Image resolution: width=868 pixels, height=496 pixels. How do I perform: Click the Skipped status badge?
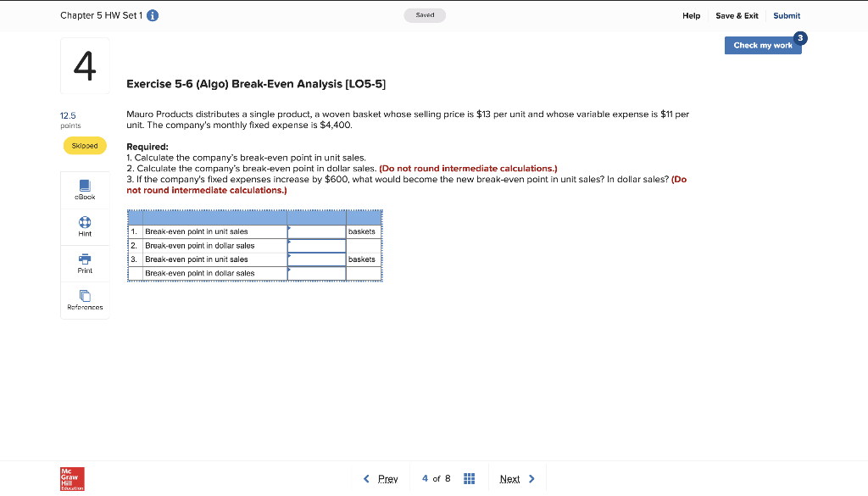pyautogui.click(x=85, y=145)
